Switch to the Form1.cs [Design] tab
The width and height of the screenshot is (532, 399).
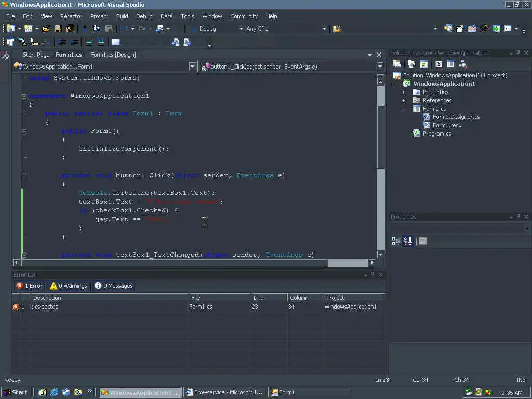(x=113, y=55)
